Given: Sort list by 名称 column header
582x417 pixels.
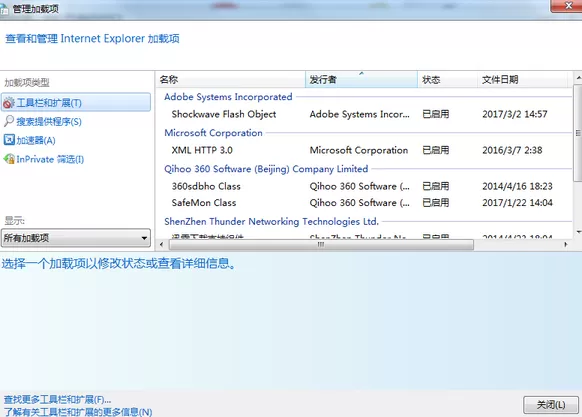Looking at the screenshot, I should (x=230, y=79).
